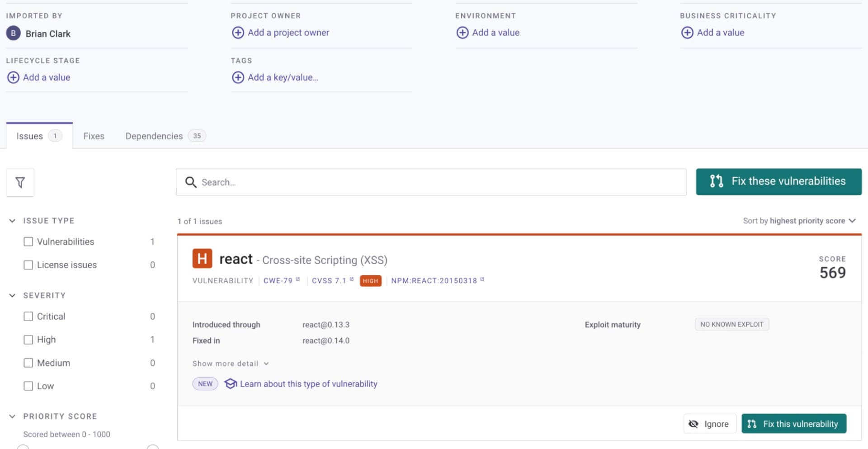This screenshot has height=449, width=868.
Task: Open the filter panel
Action: (20, 182)
